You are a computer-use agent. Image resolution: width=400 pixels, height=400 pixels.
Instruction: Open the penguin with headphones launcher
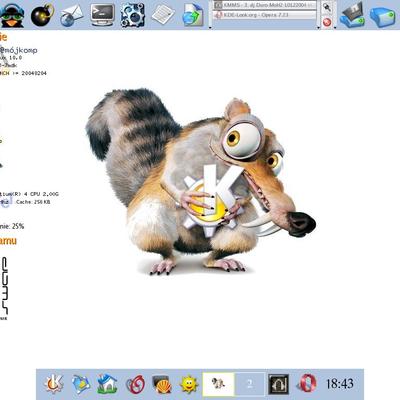click(12, 15)
